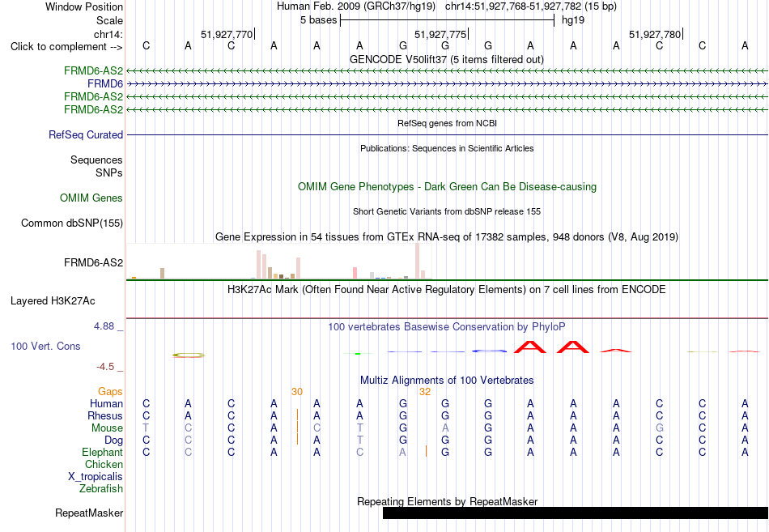This screenshot has width=769, height=532.
Task: Click the OMIM Genes track label
Action: pos(91,198)
